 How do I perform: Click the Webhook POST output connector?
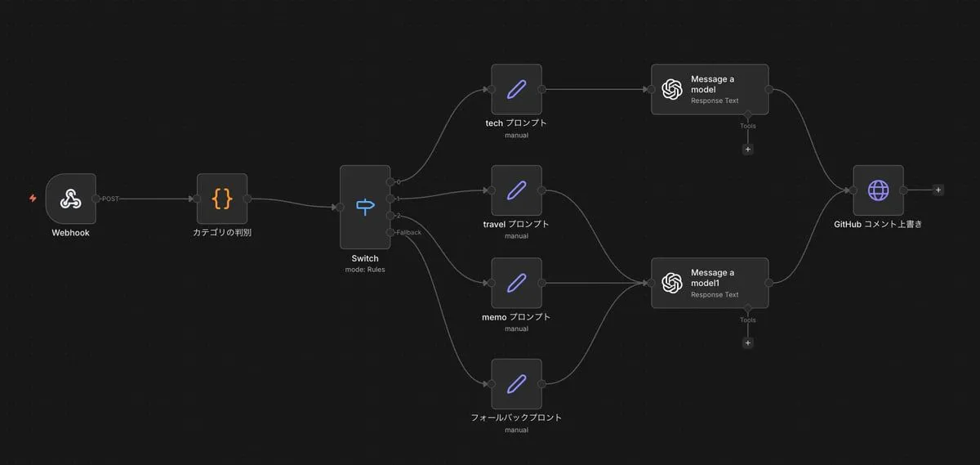96,199
